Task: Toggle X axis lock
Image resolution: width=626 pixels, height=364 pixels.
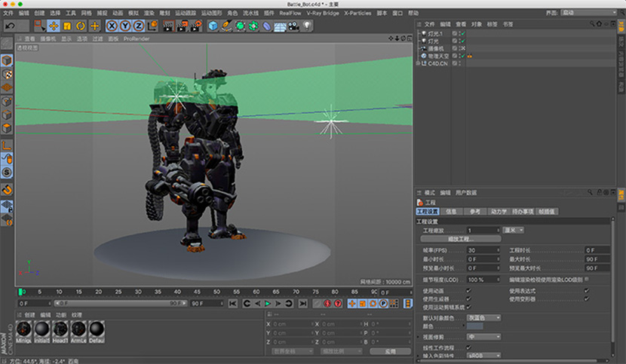Action: click(x=112, y=26)
